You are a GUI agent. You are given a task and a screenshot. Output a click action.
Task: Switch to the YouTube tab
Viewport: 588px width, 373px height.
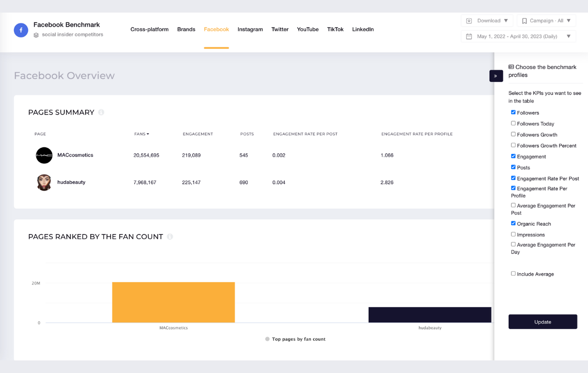(x=308, y=29)
